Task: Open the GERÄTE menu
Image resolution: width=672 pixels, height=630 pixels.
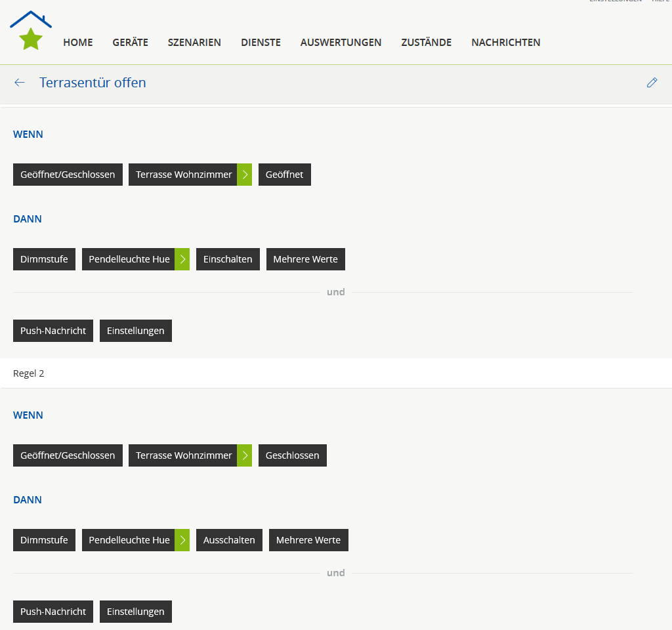Action: point(130,43)
